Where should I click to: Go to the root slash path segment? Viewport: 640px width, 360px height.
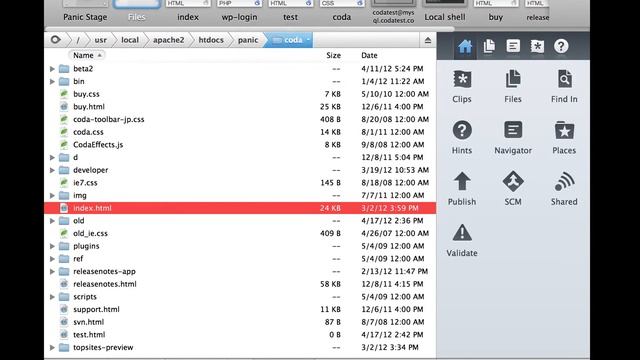[78, 40]
